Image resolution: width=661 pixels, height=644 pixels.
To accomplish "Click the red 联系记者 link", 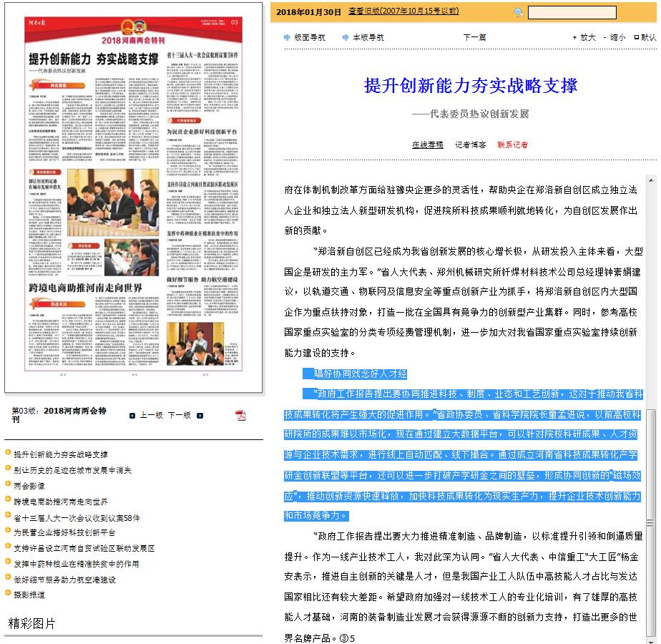I will pos(513,145).
